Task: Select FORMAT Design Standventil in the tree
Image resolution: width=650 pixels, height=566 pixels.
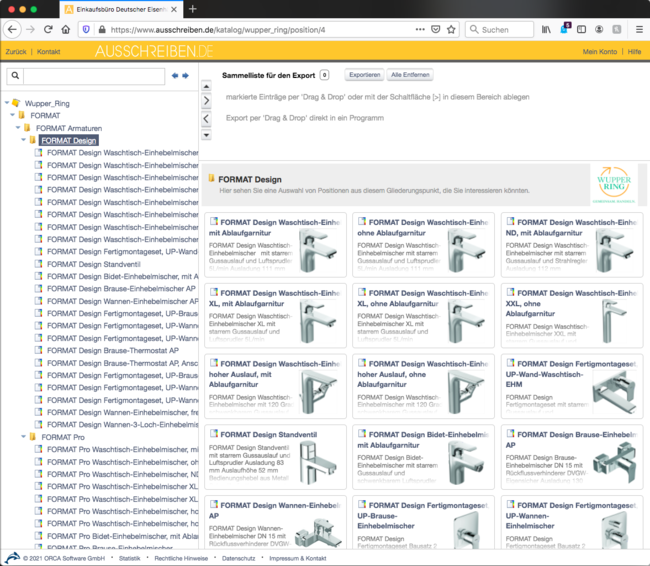Action: pos(94,264)
